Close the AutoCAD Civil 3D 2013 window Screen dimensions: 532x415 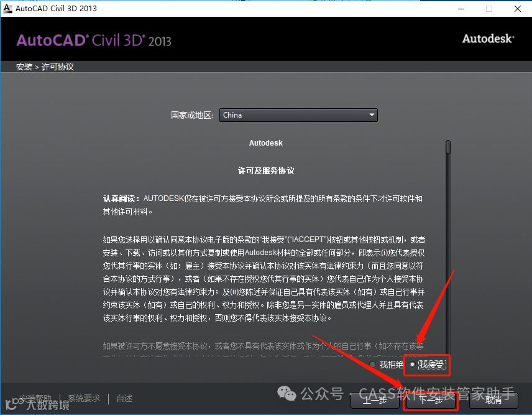coord(518,9)
